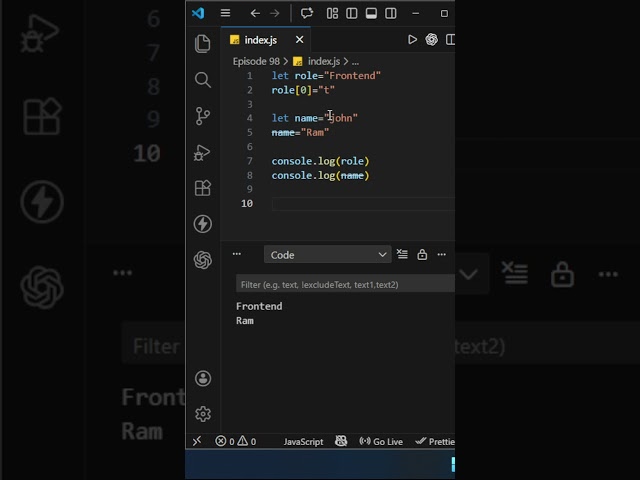Show warnings in the status bar
Image resolution: width=640 pixels, height=480 pixels.
click(247, 441)
